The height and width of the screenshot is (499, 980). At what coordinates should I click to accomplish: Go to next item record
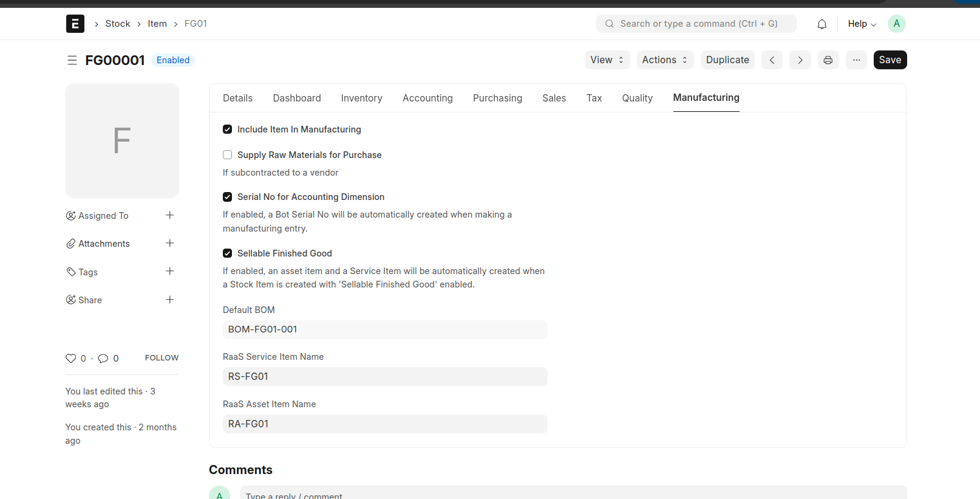[x=800, y=60]
